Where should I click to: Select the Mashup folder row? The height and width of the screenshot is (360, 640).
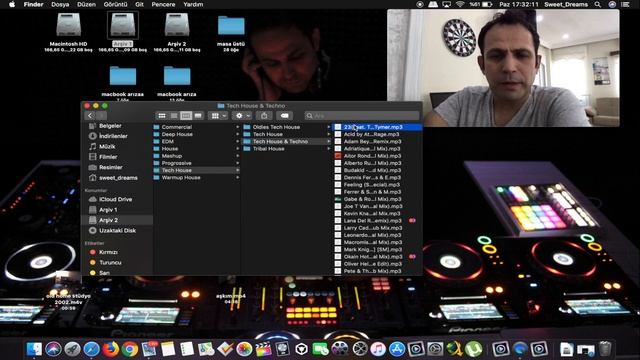[x=197, y=156]
